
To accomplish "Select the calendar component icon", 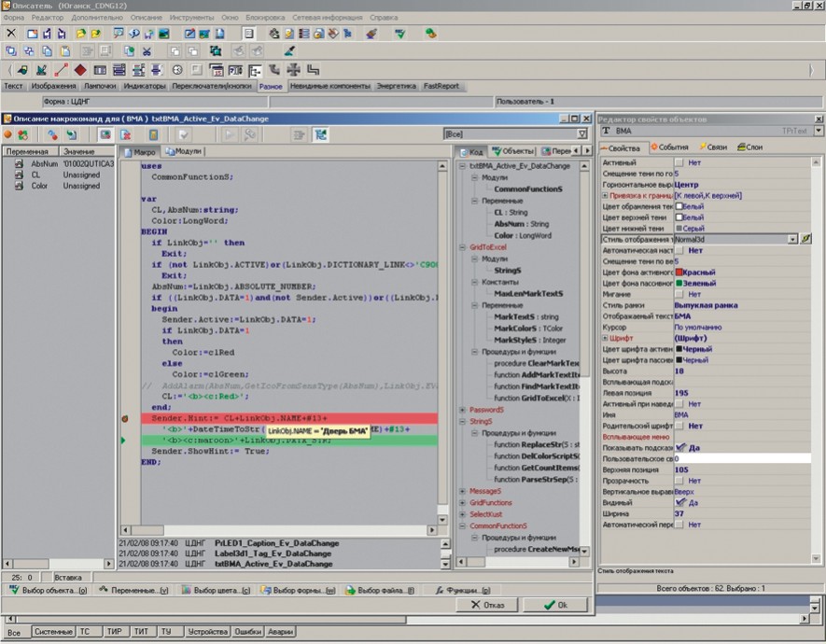I will [x=216, y=69].
